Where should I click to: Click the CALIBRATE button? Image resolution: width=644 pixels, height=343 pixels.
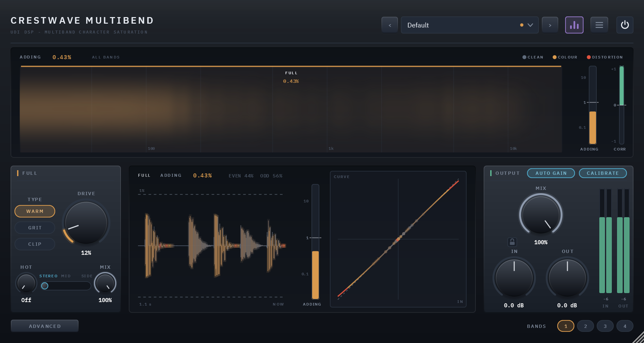(x=603, y=173)
